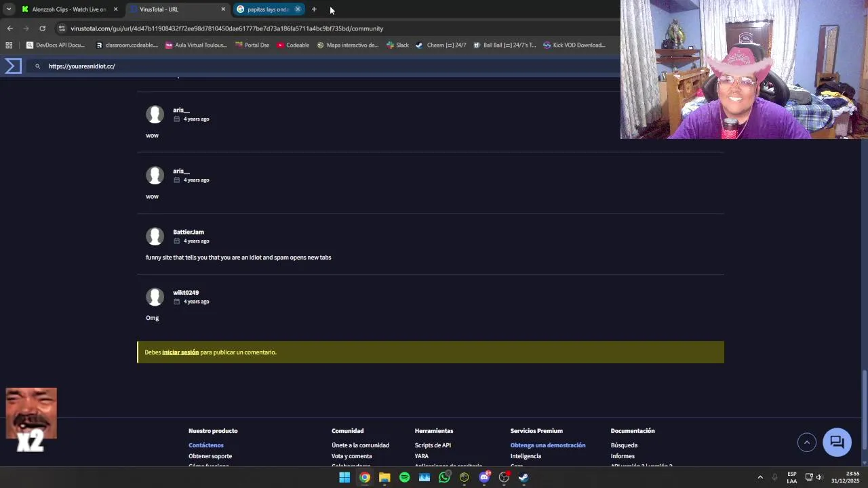This screenshot has width=868, height=488.
Task: Open Contáctenos footer link
Action: click(x=206, y=445)
